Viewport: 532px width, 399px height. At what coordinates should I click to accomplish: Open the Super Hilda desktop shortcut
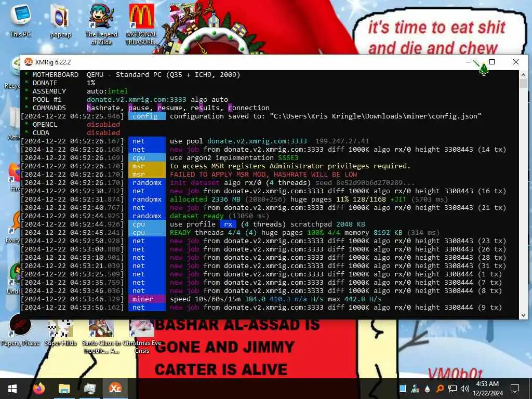[x=60, y=332]
